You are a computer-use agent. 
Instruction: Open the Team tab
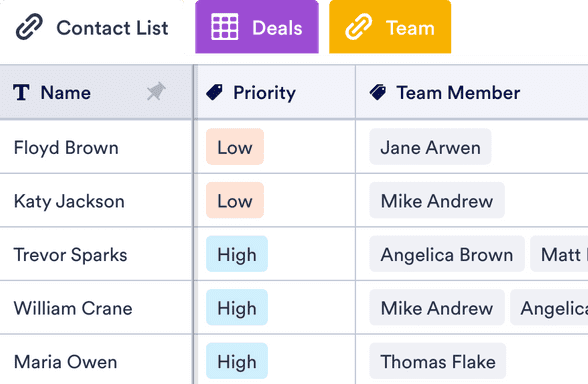390,27
